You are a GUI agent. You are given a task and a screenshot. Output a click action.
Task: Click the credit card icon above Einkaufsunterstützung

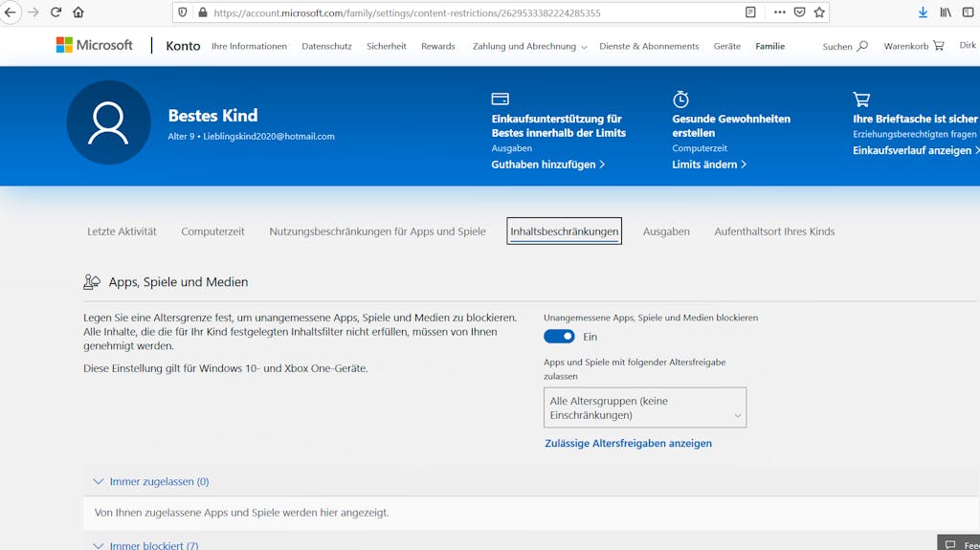[500, 99]
